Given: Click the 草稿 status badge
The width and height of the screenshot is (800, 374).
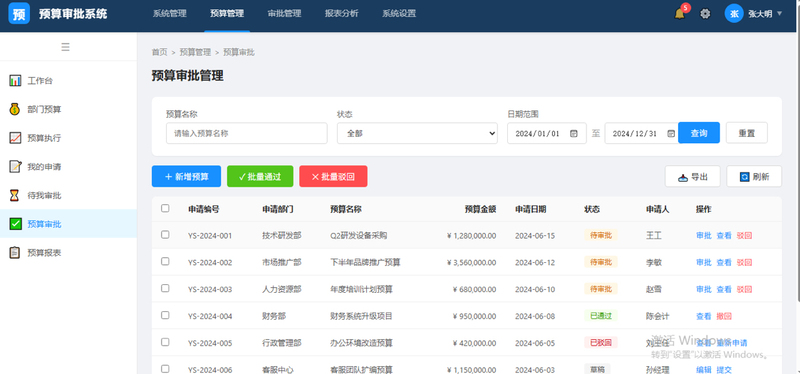Looking at the screenshot, I should click(597, 369).
